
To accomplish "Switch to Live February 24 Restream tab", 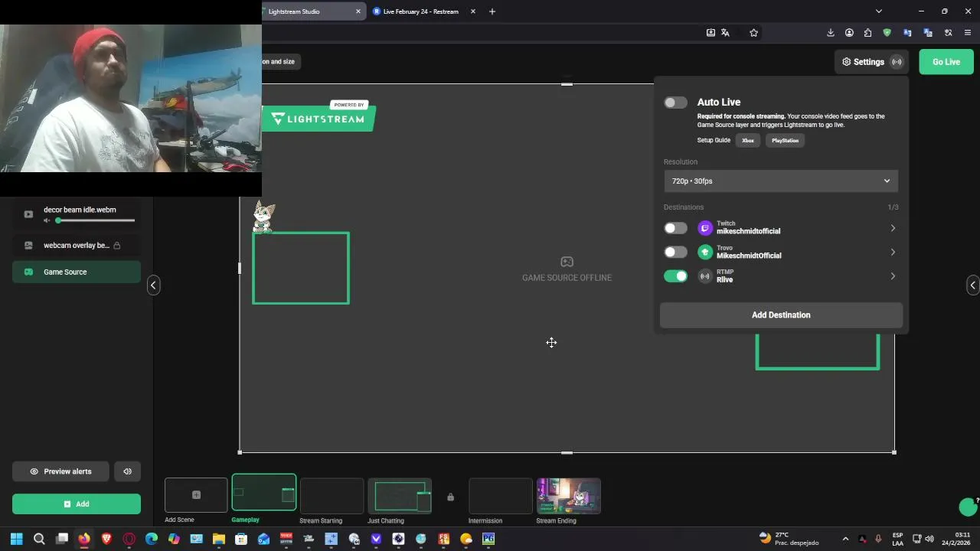I will click(x=420, y=11).
